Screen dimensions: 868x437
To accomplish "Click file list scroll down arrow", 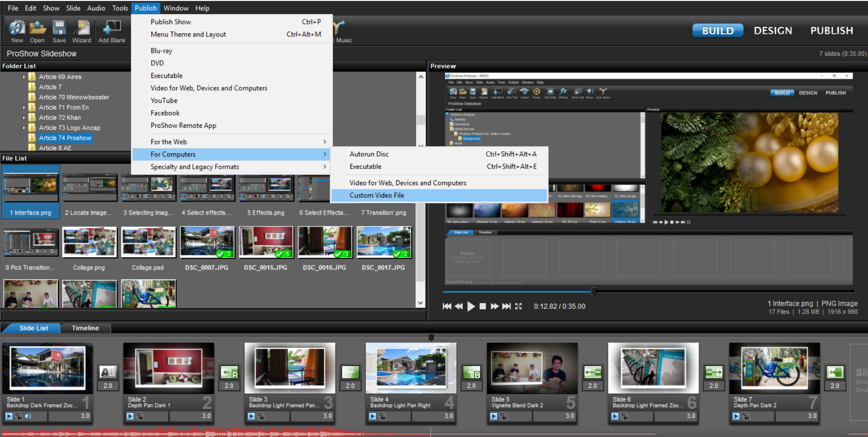I will pyautogui.click(x=420, y=303).
